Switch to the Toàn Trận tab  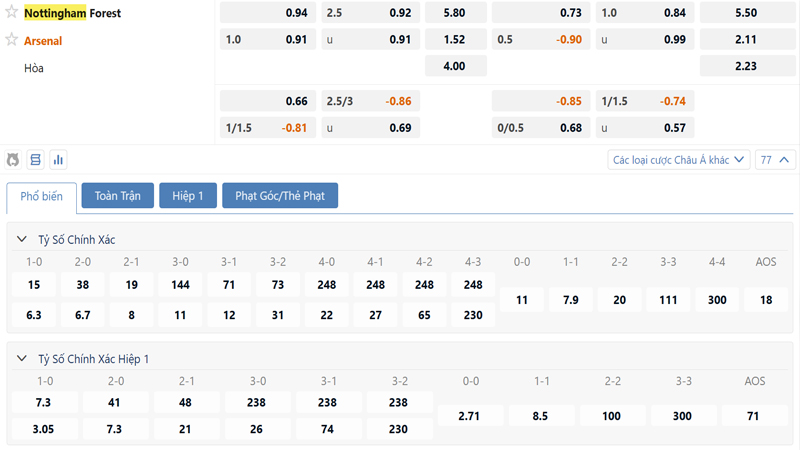pos(118,196)
